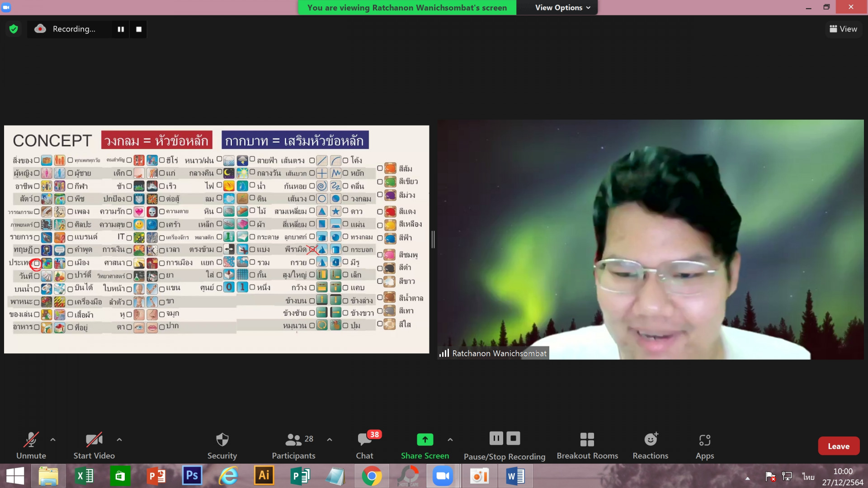Click the green encryption shield icon
Screen dimensions: 868x488
14,29
